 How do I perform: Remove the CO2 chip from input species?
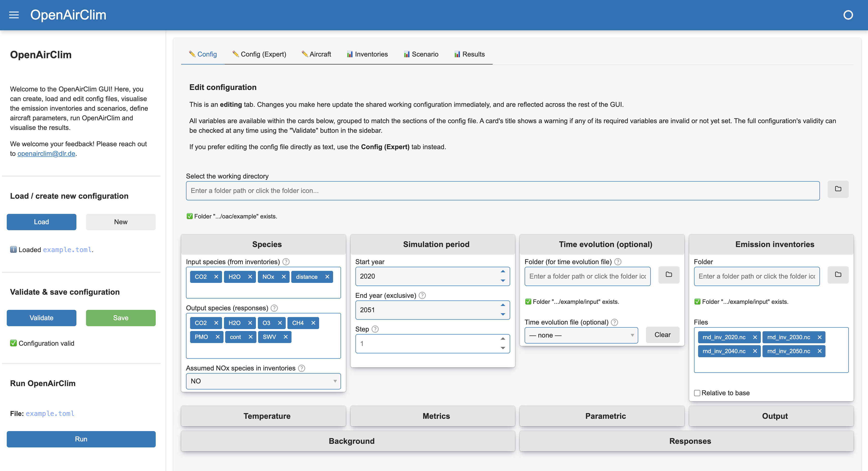tap(216, 277)
